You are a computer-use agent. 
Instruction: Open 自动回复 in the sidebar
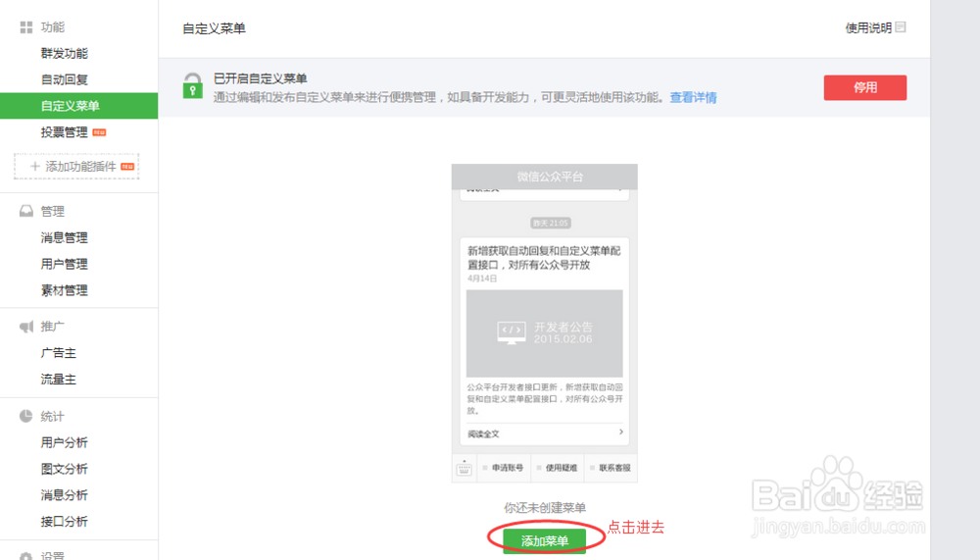[65, 79]
